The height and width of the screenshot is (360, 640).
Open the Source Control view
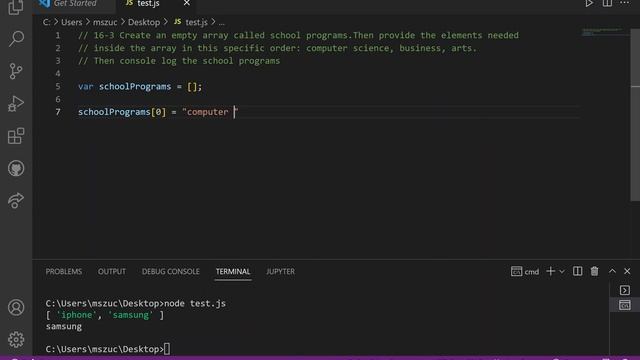(16, 71)
